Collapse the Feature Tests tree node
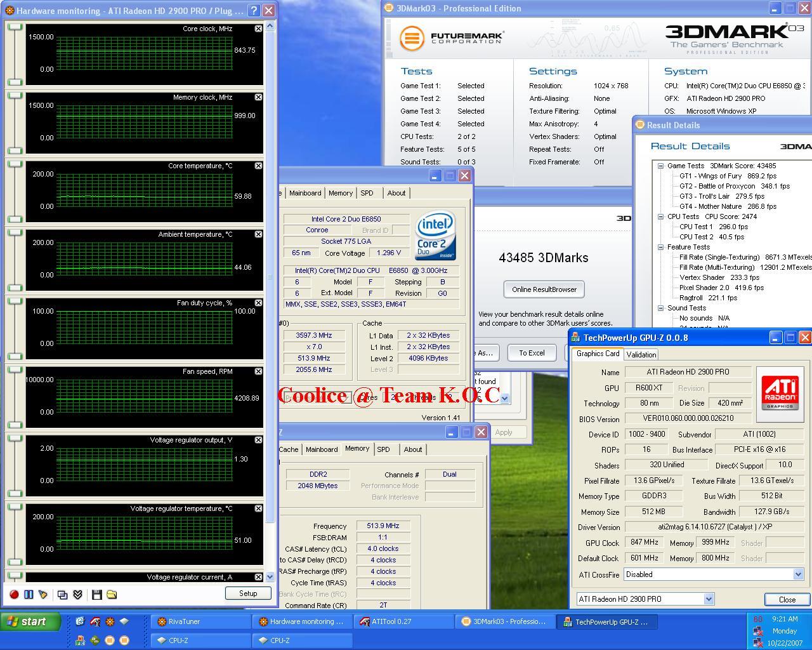The width and height of the screenshot is (812, 650). pos(660,247)
